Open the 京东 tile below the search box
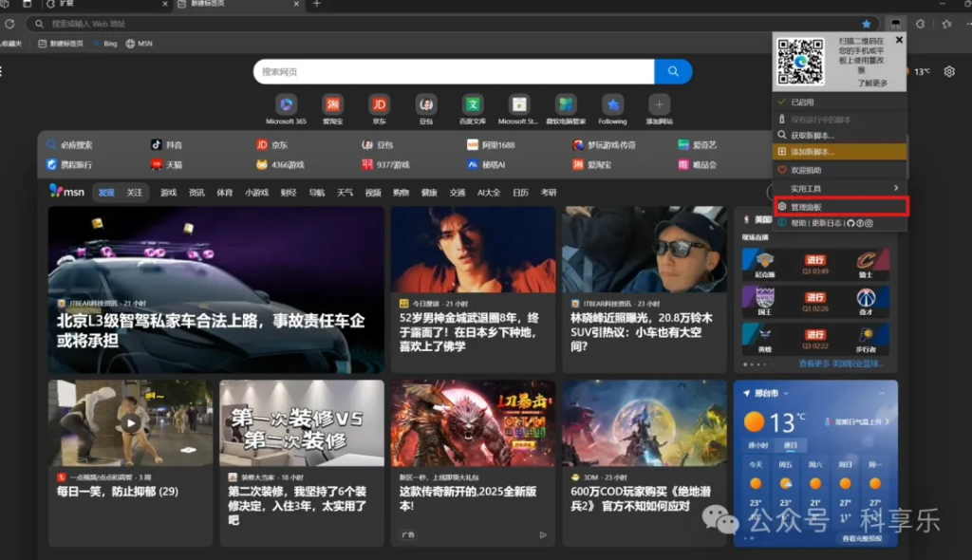Viewport: 972px width, 560px height. click(x=380, y=110)
